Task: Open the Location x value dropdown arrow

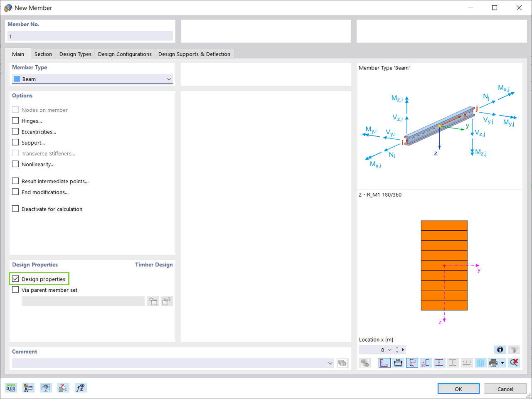Action: click(389, 350)
